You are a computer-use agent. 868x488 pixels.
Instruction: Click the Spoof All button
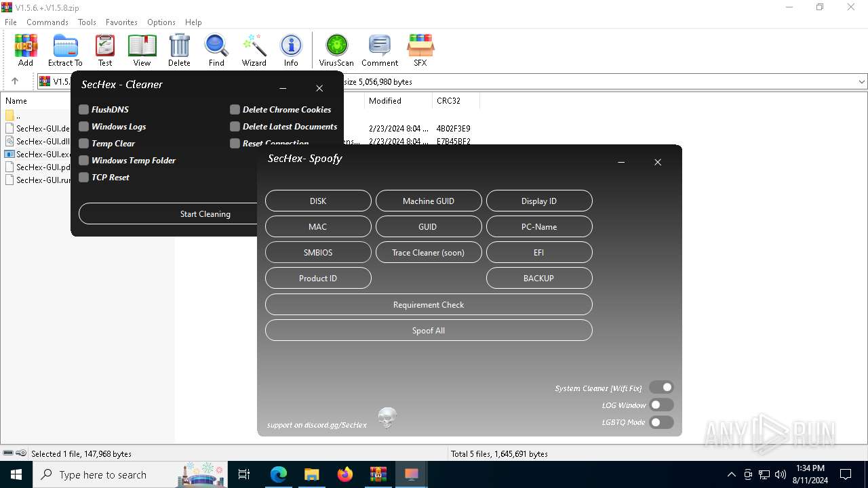coord(429,330)
